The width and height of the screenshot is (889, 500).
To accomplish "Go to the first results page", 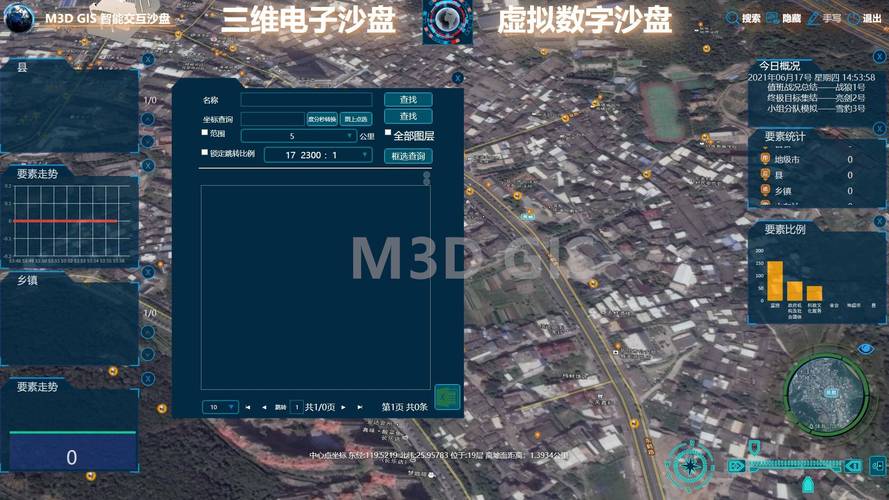I will pyautogui.click(x=248, y=407).
